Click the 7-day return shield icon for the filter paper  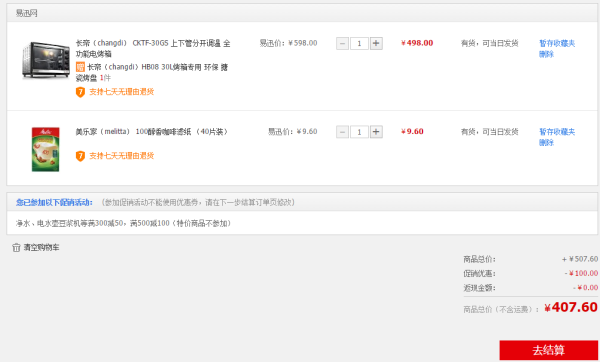pyautogui.click(x=80, y=156)
